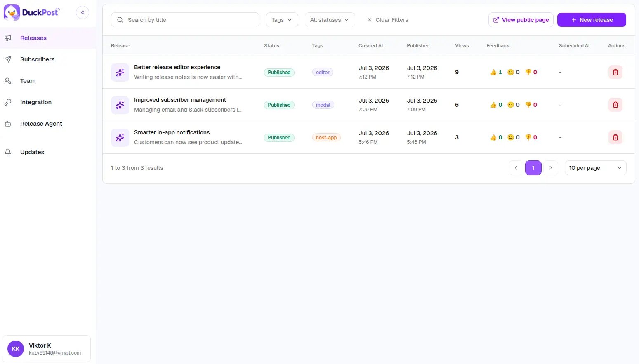Click the Integration key icon
The image size is (639, 364).
tap(8, 102)
